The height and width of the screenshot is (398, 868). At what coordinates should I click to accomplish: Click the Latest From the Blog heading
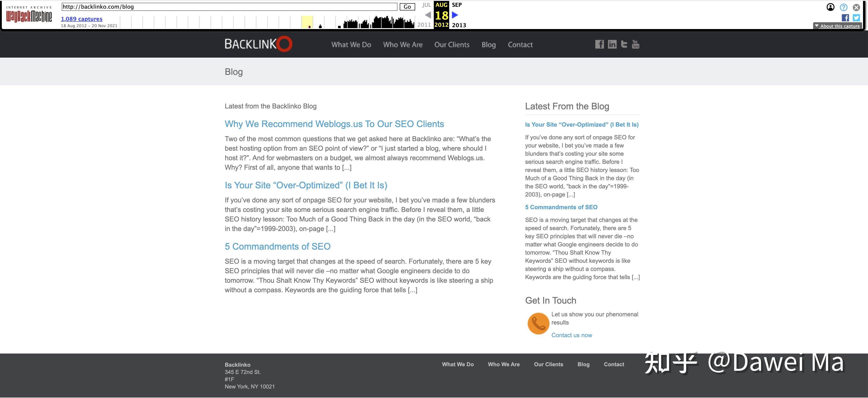click(x=567, y=106)
